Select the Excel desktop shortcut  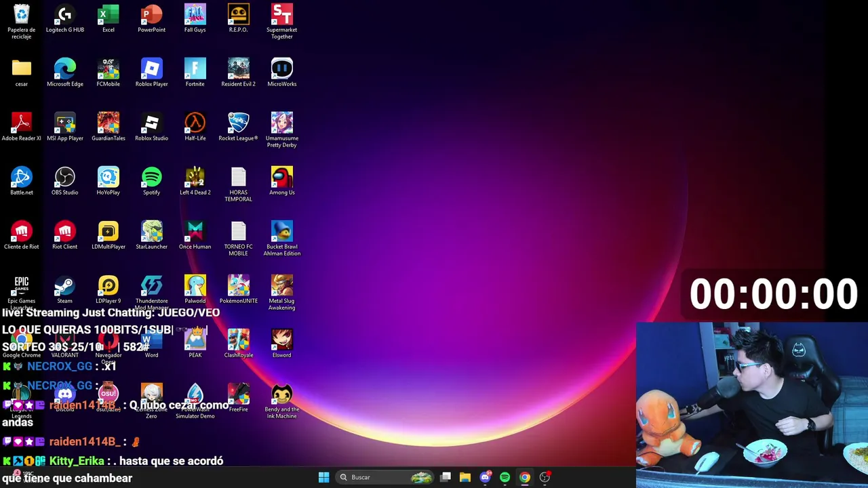click(x=108, y=19)
